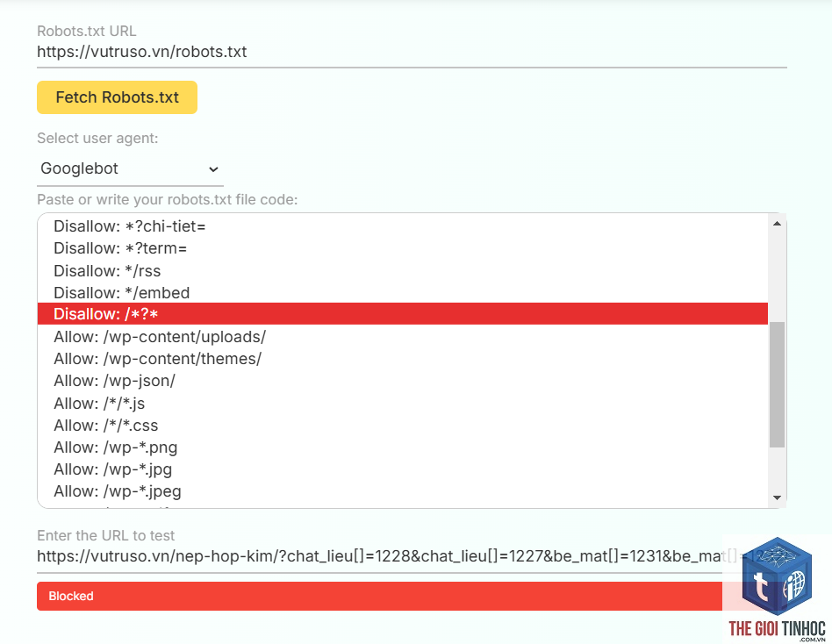Select the highlighted line Disallow: /*?*

click(x=403, y=313)
